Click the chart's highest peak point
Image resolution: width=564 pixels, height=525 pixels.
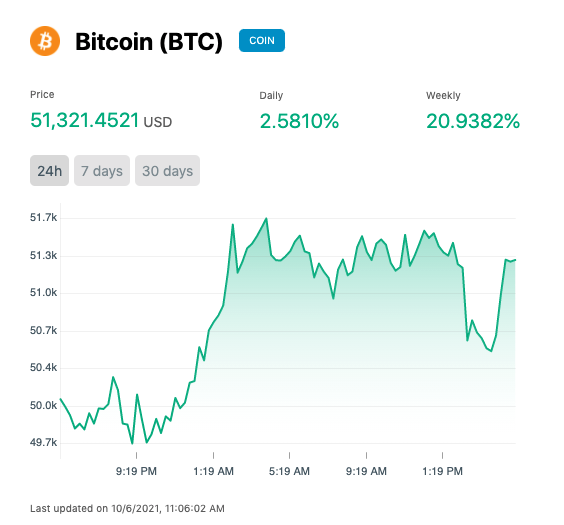click(266, 218)
